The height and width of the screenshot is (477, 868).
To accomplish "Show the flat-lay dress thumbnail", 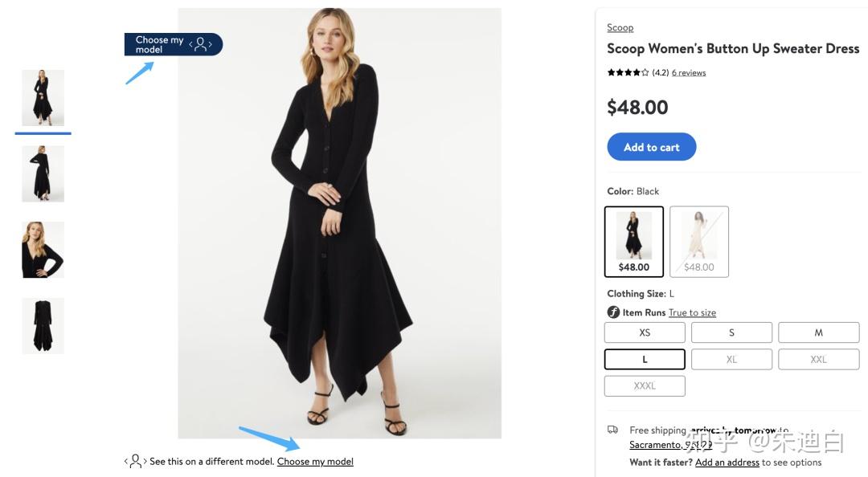I will tap(43, 325).
